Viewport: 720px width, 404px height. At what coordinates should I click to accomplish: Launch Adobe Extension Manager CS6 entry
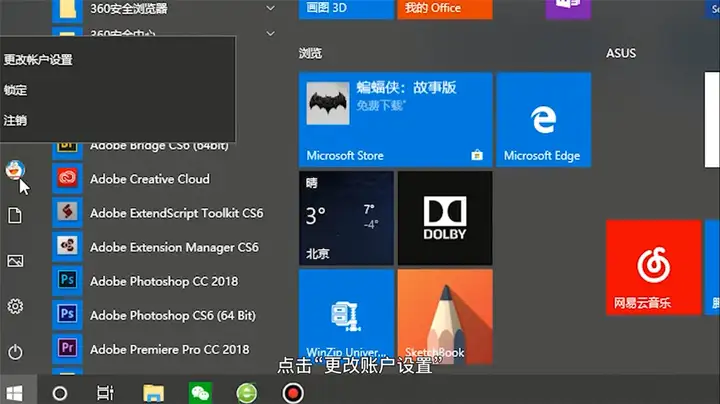165,246
